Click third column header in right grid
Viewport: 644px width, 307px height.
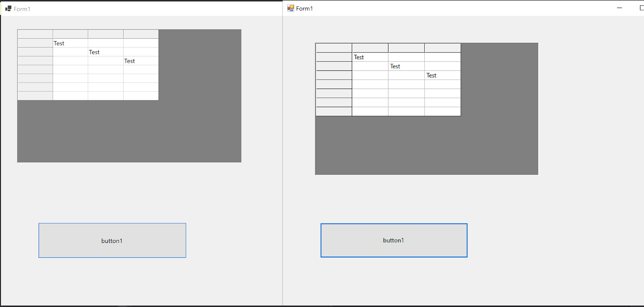pos(443,48)
